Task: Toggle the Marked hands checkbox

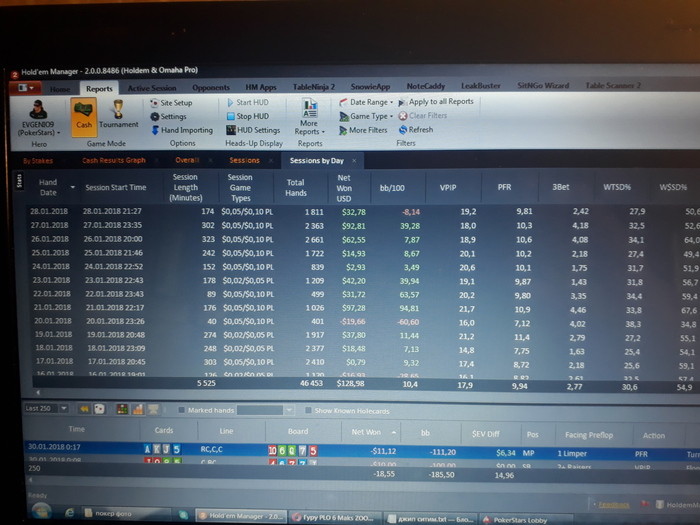Action: point(182,410)
